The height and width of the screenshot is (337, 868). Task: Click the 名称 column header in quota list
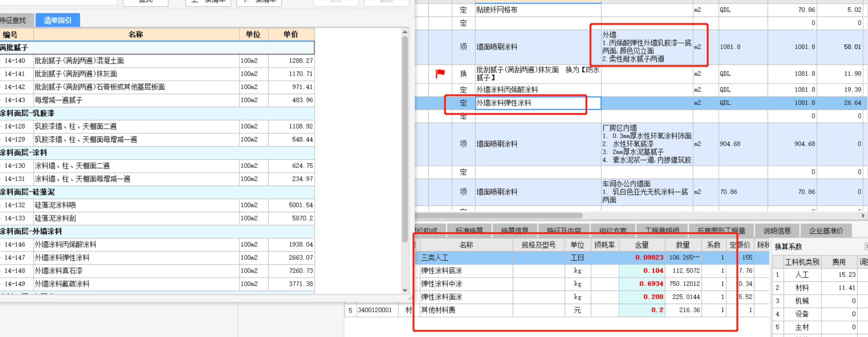coord(136,35)
